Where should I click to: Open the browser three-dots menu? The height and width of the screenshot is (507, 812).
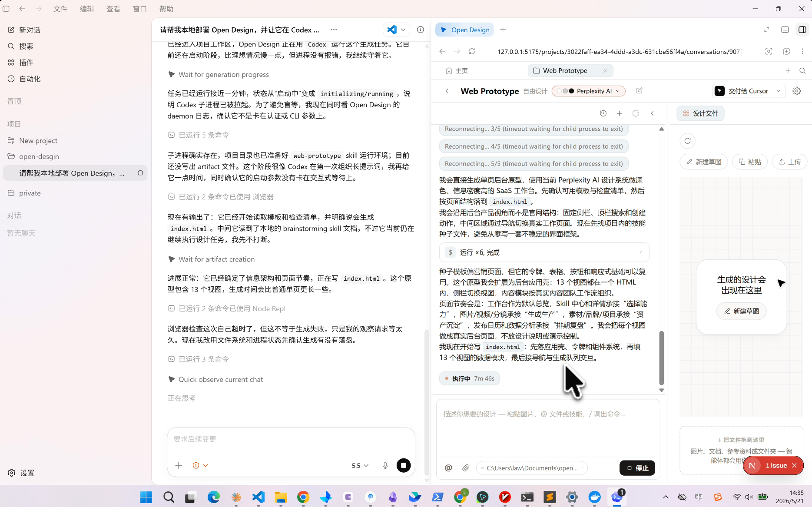[x=802, y=51]
